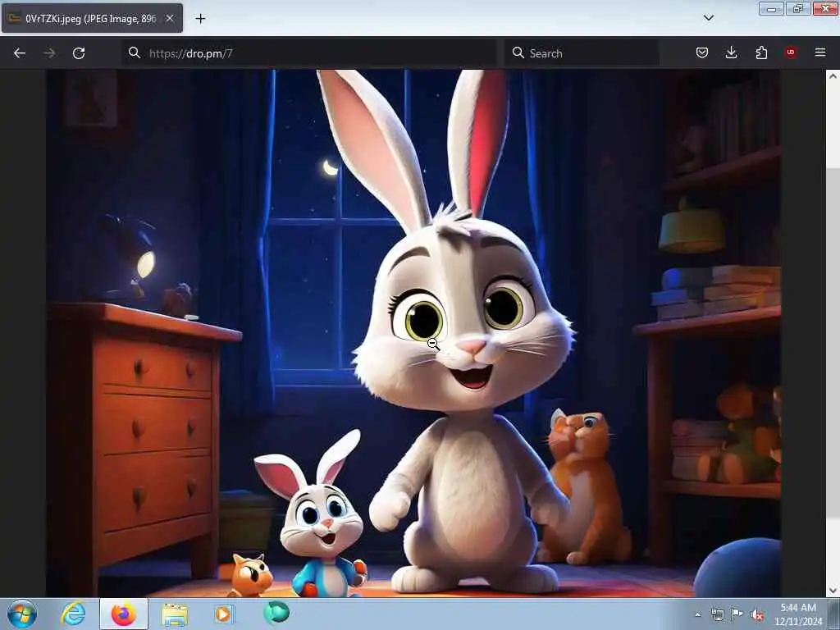Click the vertical scrollbar thumb
This screenshot has height=630, width=840.
point(833,343)
